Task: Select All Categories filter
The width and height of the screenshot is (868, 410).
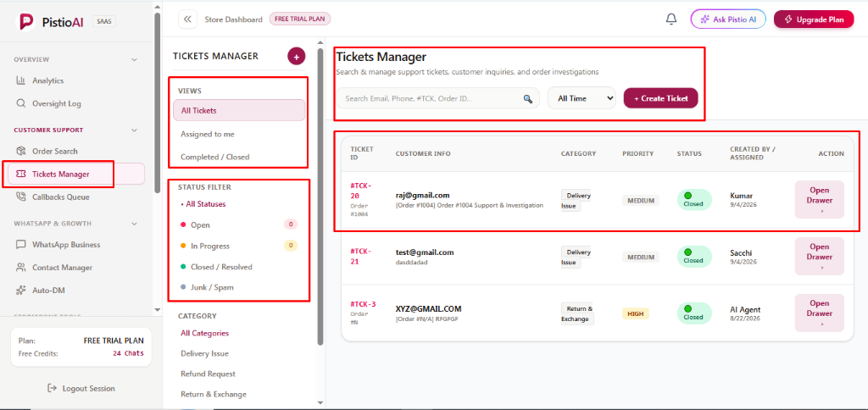Action: tap(205, 333)
